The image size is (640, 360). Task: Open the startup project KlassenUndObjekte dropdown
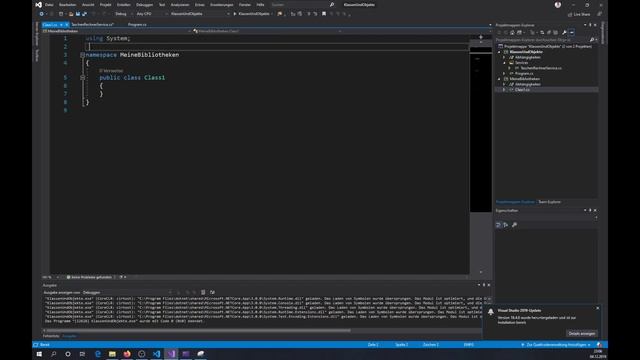[200, 14]
